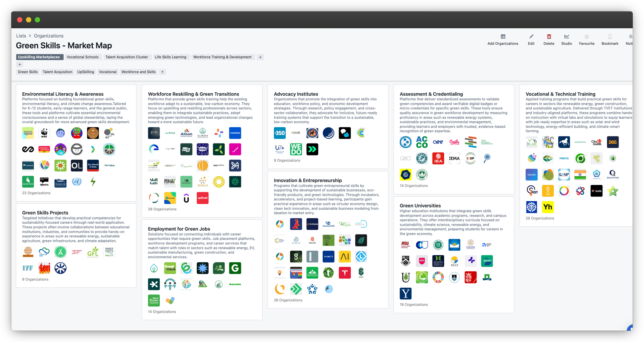Open the IEMA logo
Image resolution: width=644 pixels, height=342 pixels.
[x=454, y=158]
